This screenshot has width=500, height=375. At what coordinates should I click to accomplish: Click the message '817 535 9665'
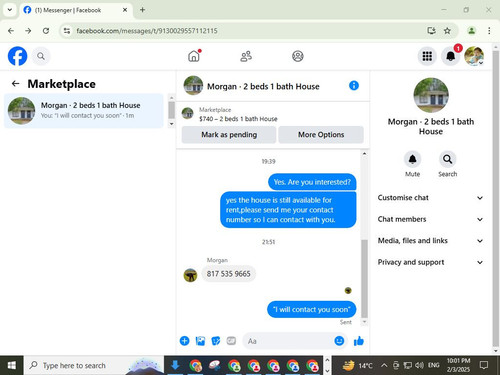coord(229,274)
